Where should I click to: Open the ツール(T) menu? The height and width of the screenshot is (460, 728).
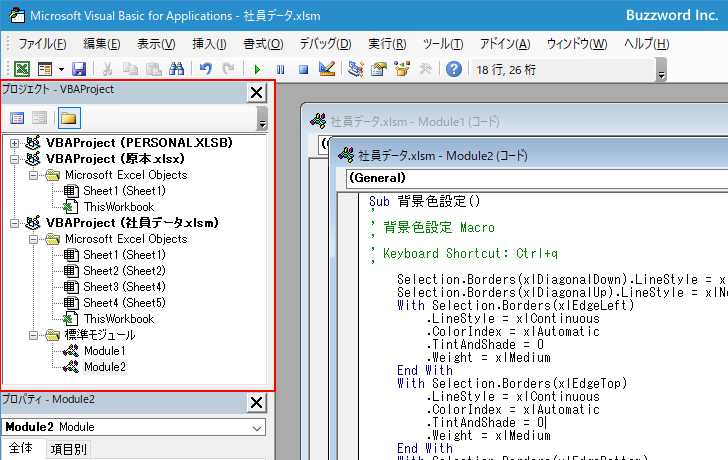point(443,44)
